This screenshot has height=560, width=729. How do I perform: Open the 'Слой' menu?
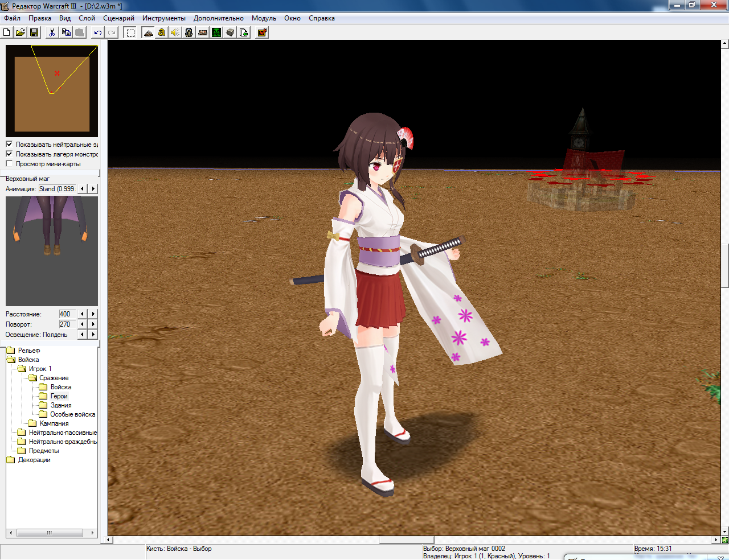(x=87, y=18)
